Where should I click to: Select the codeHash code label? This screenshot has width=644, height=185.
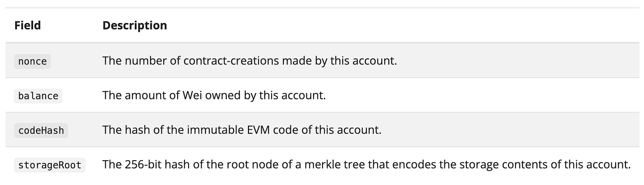coord(41,130)
